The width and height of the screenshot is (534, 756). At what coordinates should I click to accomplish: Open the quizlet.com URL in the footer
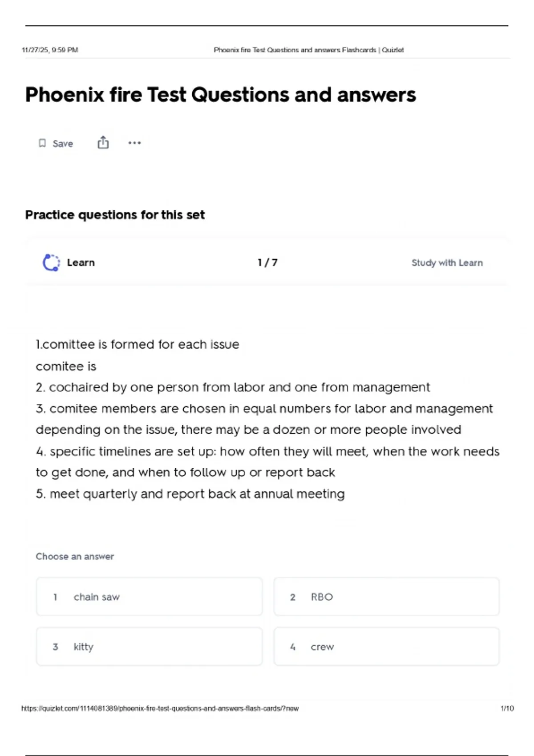(160, 708)
